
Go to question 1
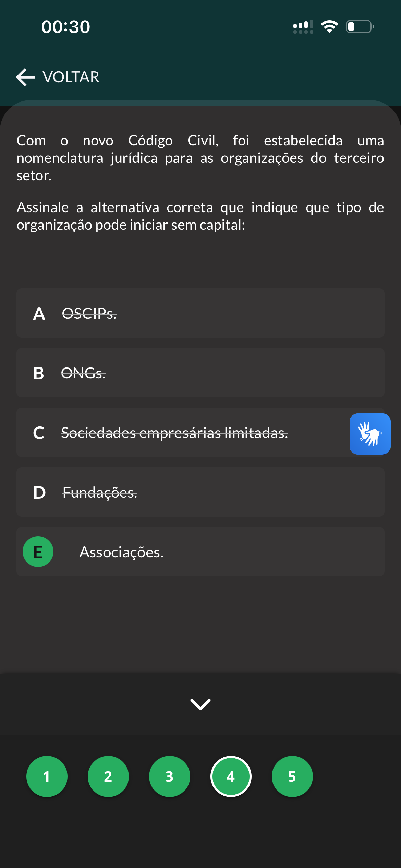(47, 776)
